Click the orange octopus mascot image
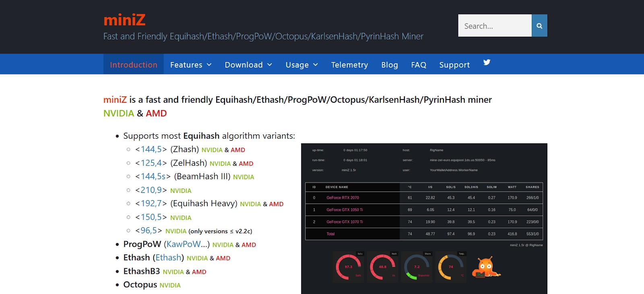 [x=486, y=267]
